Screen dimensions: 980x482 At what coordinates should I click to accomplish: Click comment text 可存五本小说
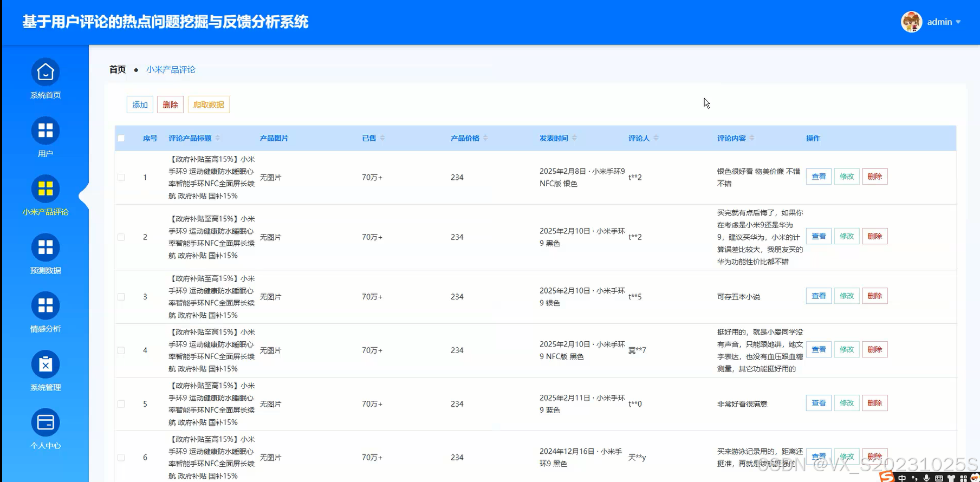pos(738,297)
